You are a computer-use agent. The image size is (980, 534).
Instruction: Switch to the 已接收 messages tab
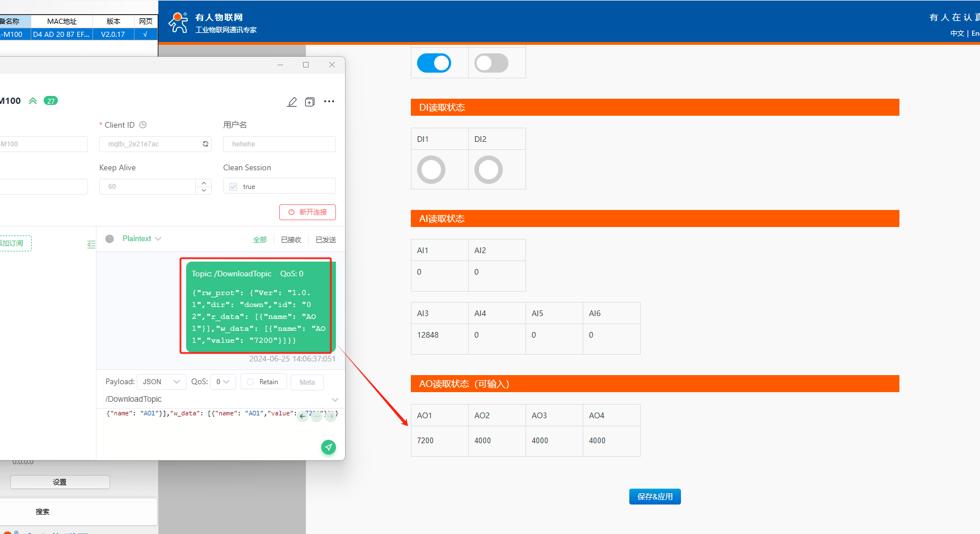pos(291,240)
